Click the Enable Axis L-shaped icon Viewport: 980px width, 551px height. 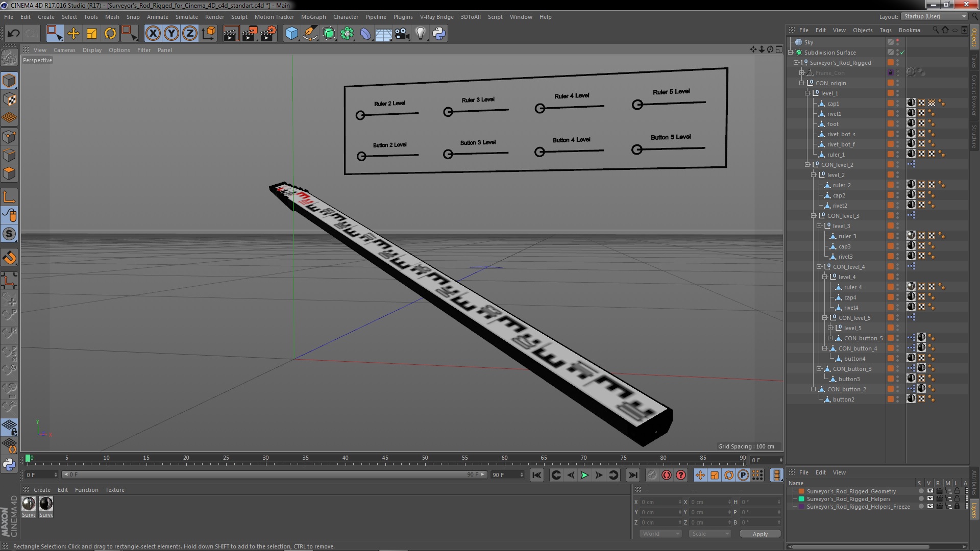click(9, 197)
